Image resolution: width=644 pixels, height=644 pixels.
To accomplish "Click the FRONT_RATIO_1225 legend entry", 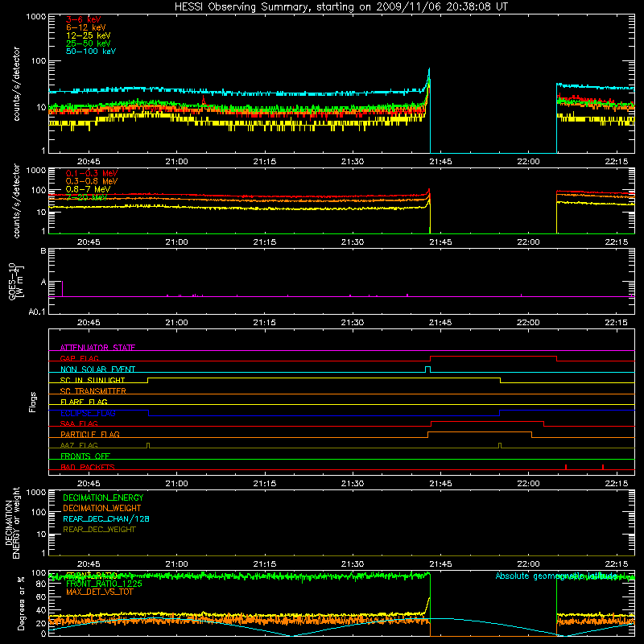I will pos(104,584).
